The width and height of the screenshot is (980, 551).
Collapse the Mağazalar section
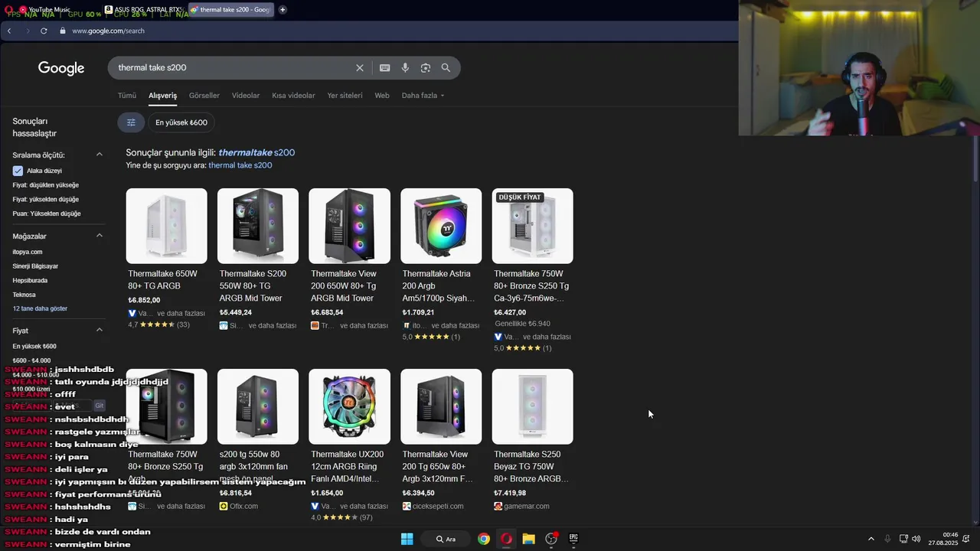(99, 236)
